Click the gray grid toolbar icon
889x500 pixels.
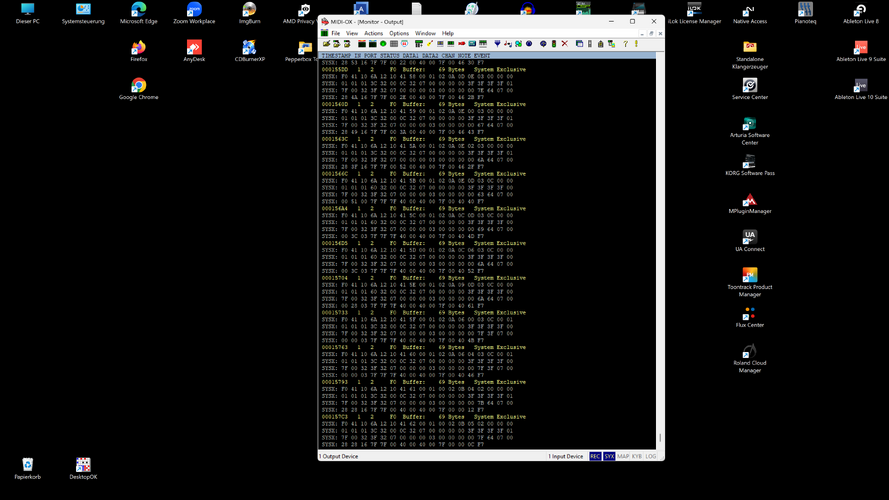(x=394, y=44)
